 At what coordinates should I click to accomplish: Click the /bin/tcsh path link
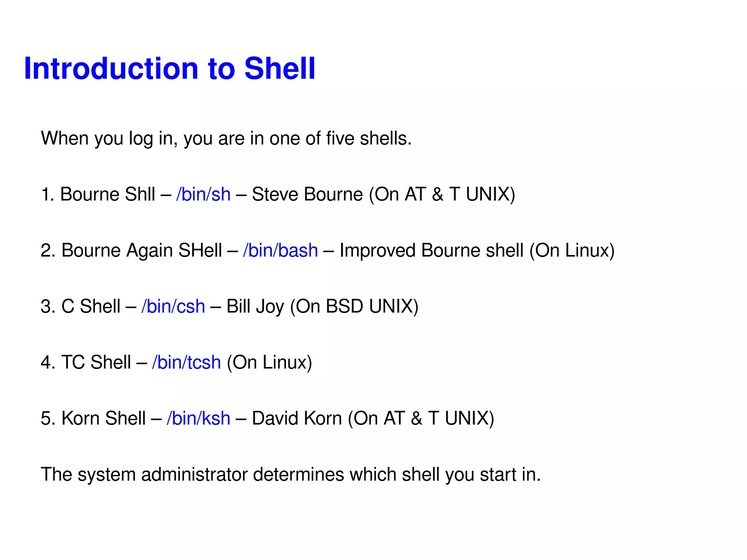coord(186,363)
